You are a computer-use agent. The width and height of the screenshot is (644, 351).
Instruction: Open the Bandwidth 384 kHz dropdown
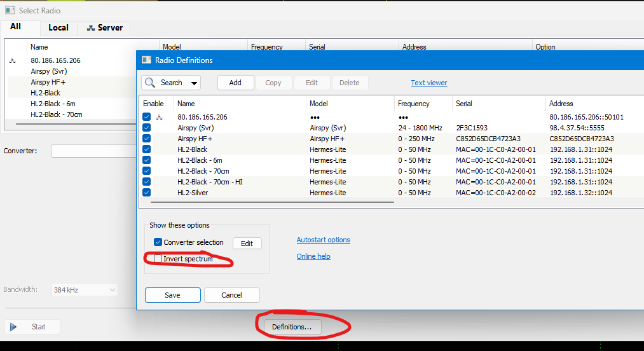(85, 290)
